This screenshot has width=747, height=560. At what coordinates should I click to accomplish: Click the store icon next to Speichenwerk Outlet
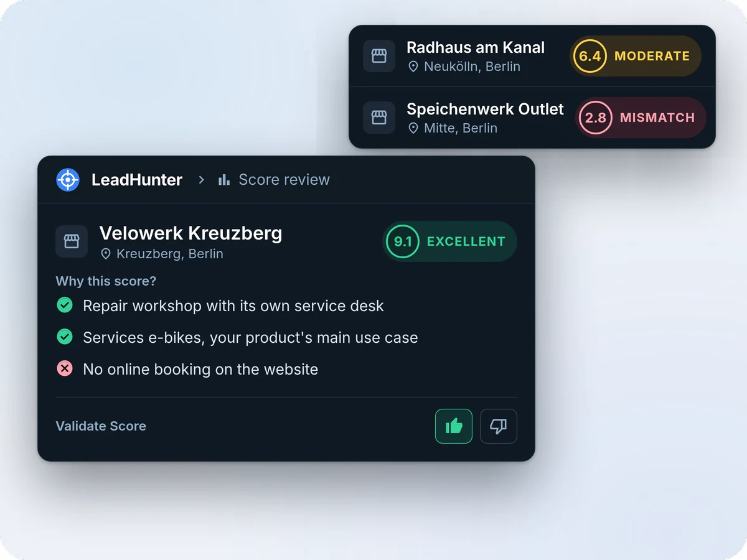(x=379, y=118)
